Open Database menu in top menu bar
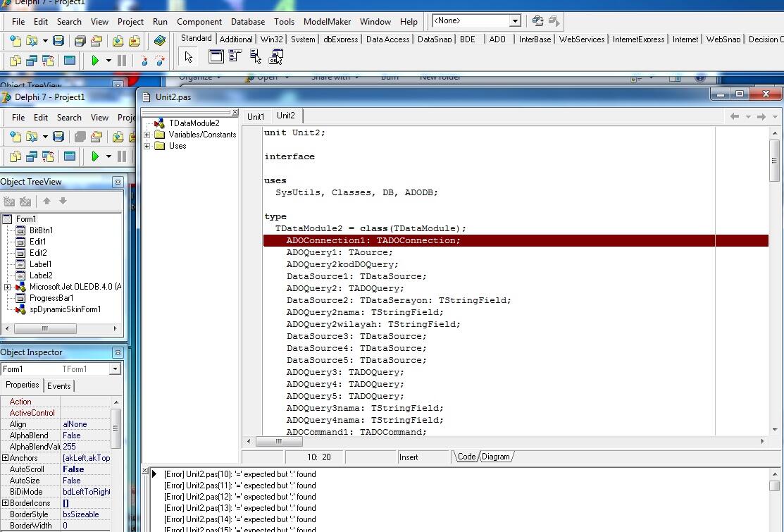Image resolution: width=784 pixels, height=532 pixels. click(x=247, y=22)
